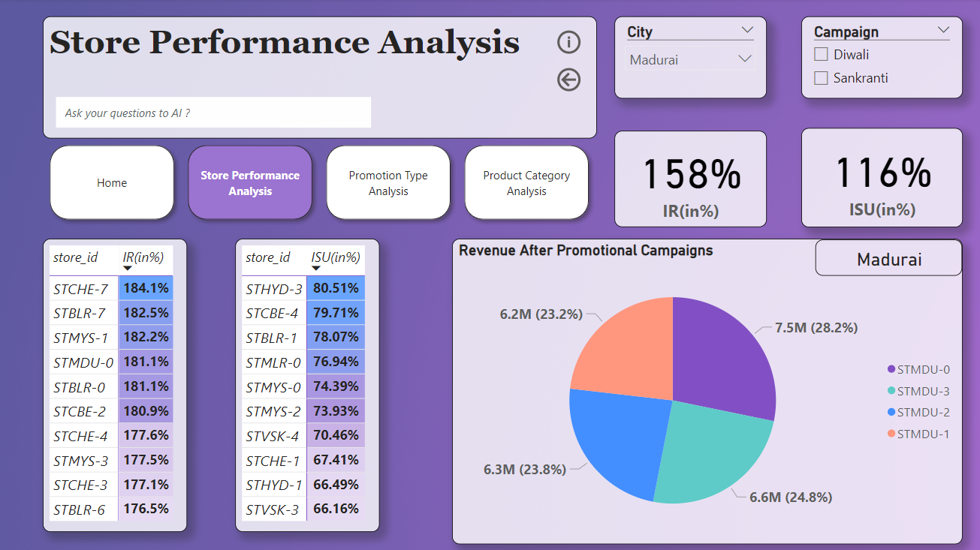Click the STMDU-1 legend marker

click(891, 434)
